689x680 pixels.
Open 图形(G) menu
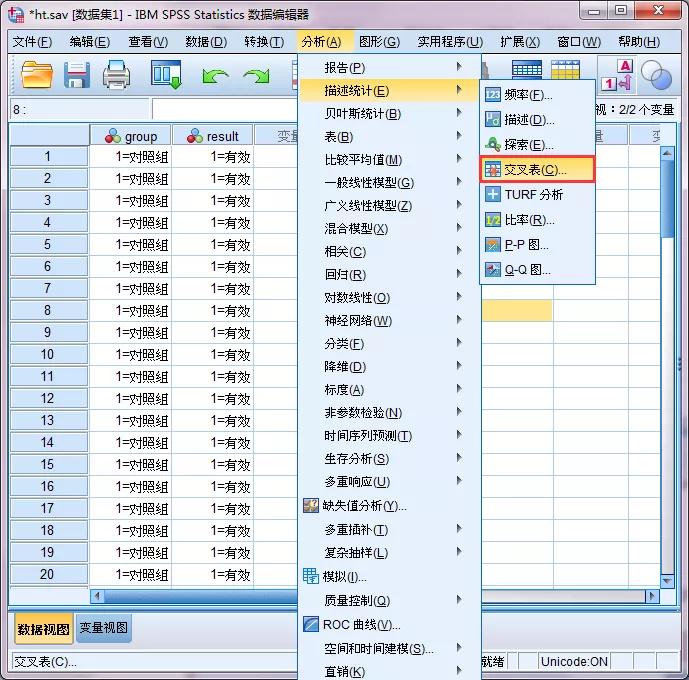pos(379,42)
